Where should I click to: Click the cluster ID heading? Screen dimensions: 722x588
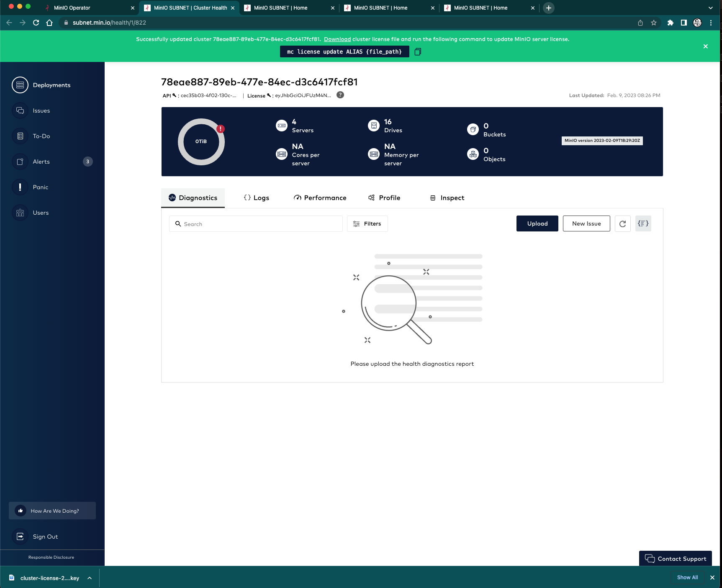pyautogui.click(x=260, y=82)
